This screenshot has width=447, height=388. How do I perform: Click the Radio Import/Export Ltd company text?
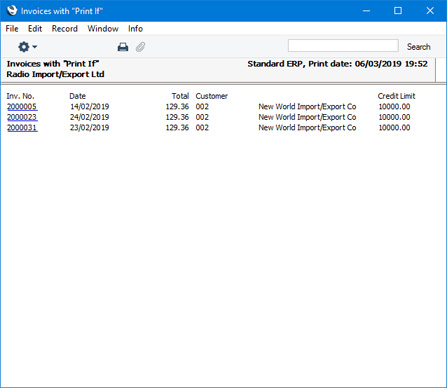pyautogui.click(x=55, y=74)
